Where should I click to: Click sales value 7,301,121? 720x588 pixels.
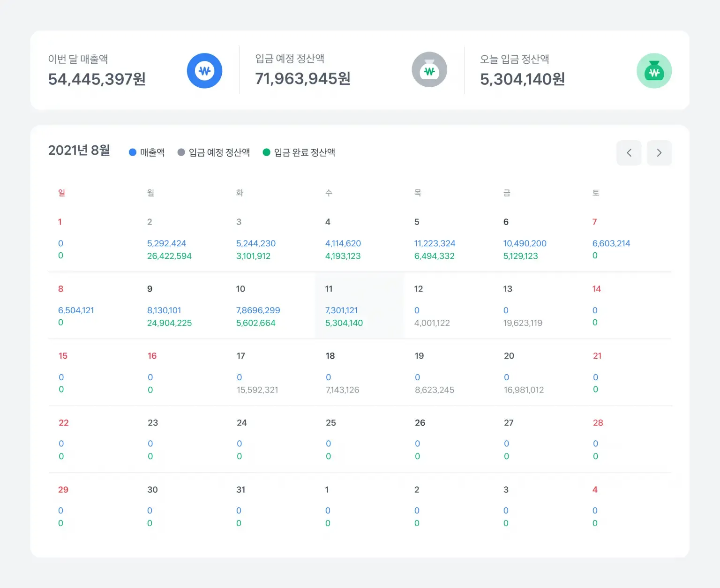click(x=341, y=310)
